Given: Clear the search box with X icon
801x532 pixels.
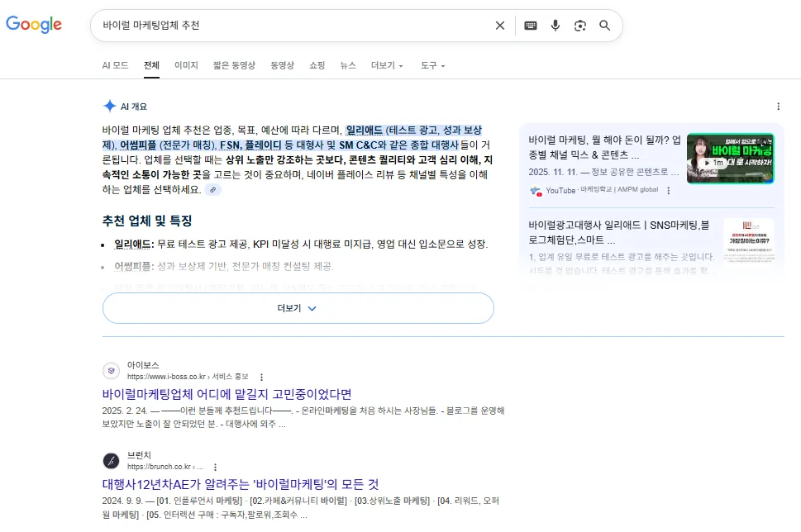Looking at the screenshot, I should coord(499,26).
